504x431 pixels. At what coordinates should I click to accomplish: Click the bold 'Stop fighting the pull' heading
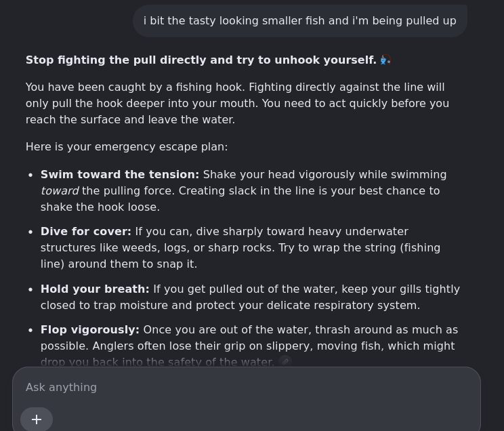[x=201, y=60]
